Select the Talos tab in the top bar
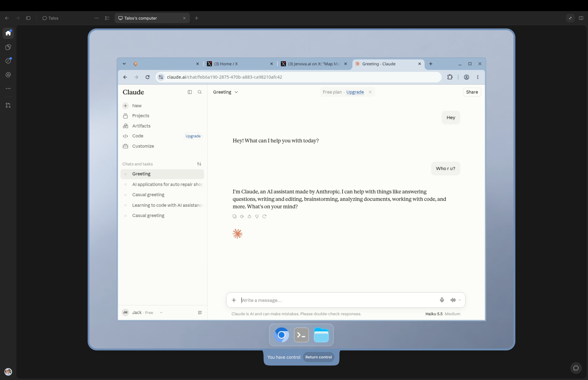This screenshot has width=588, height=380. point(50,18)
